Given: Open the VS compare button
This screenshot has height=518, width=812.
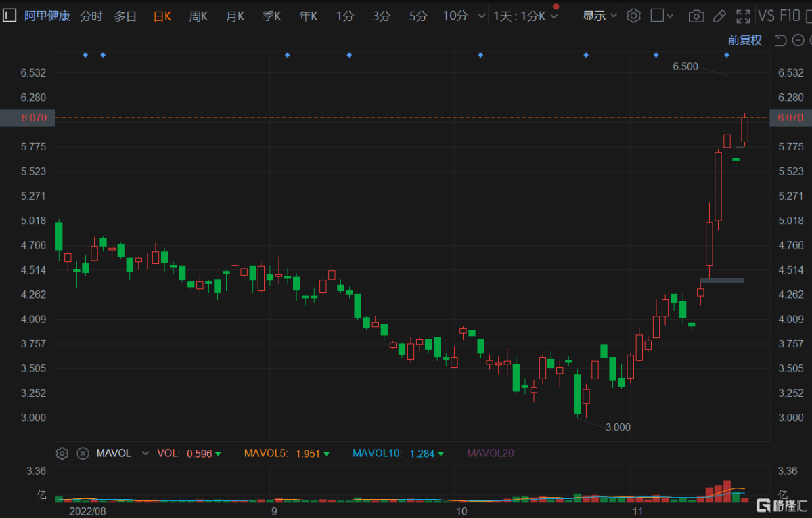Looking at the screenshot, I should [x=767, y=16].
